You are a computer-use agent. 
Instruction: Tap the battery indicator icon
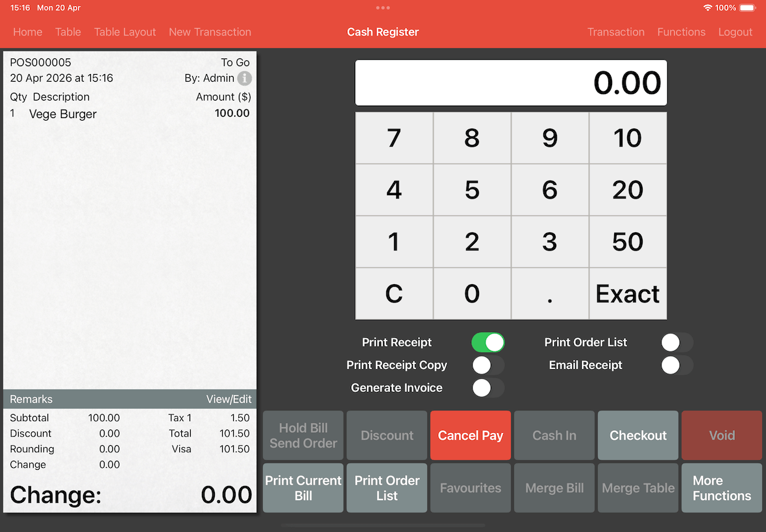pos(747,8)
